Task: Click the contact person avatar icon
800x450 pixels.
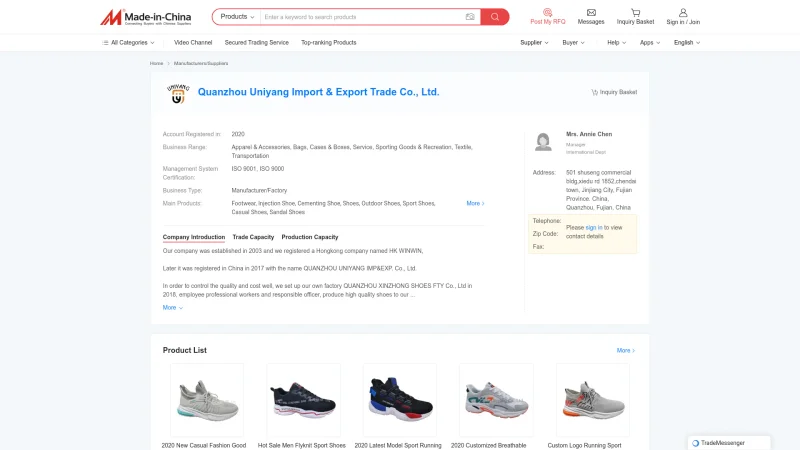Action: 543,142
